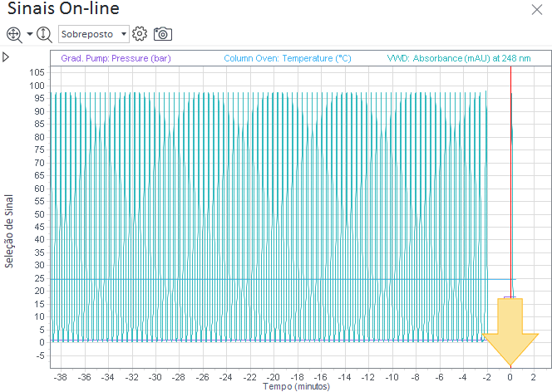Select the Grad. Pump: Pressure (bar) legend
Viewport: 552px width, 392px height.
(x=116, y=58)
